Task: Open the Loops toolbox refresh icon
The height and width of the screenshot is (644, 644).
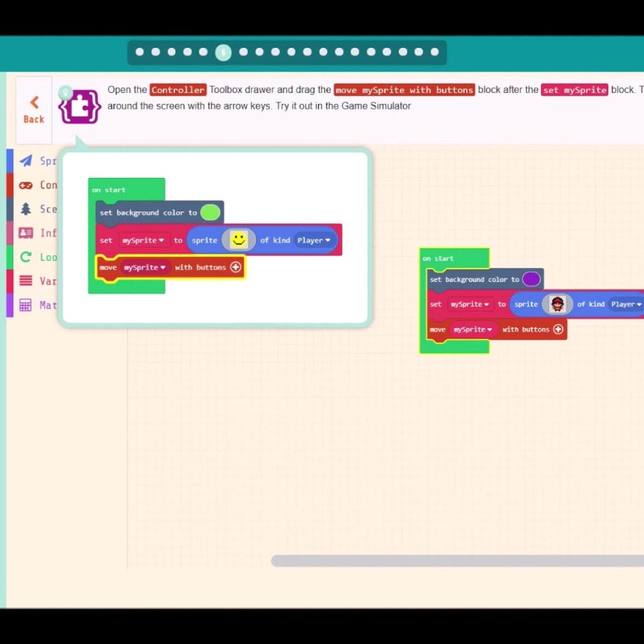Action: click(x=25, y=257)
